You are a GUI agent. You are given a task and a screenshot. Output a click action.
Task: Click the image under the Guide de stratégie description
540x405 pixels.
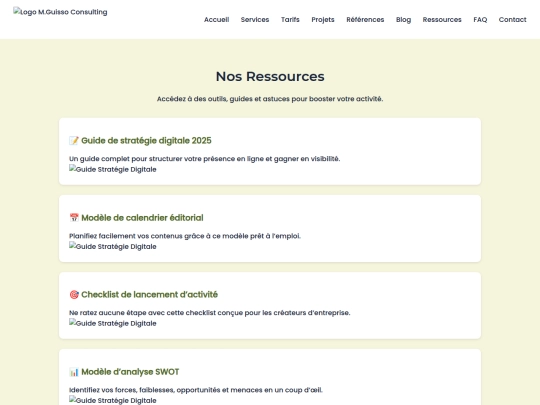(x=113, y=169)
